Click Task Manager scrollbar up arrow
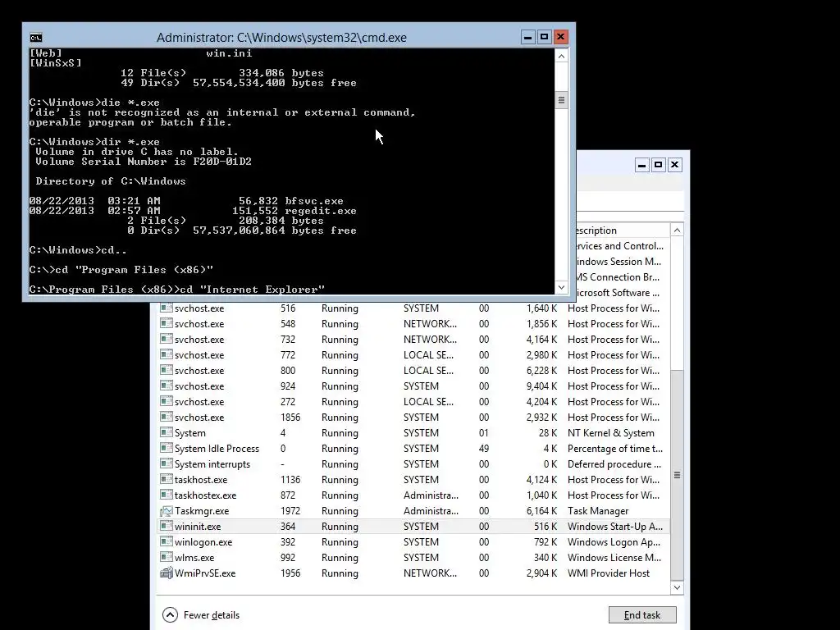 click(x=677, y=231)
